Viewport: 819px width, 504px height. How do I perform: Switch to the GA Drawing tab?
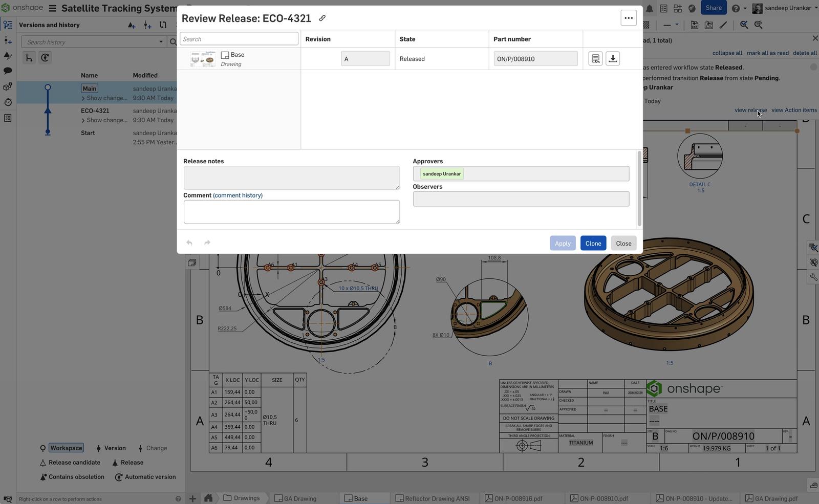[x=300, y=498]
